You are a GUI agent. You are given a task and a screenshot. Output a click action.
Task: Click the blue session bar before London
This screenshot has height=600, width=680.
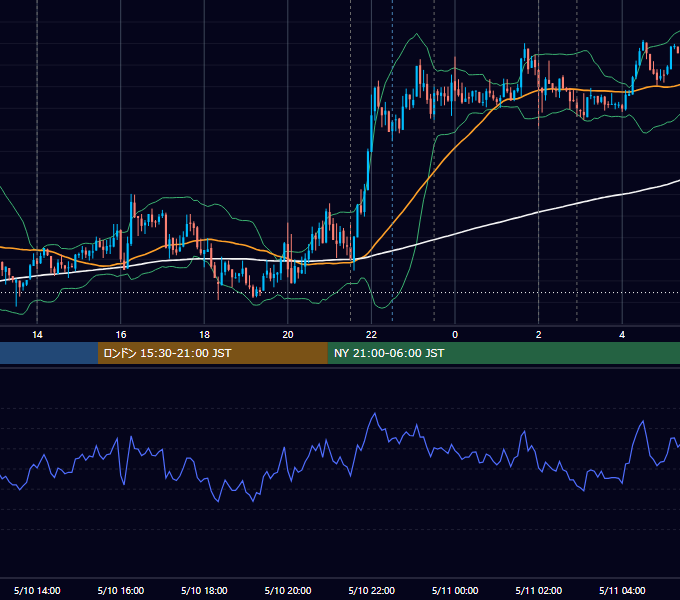pyautogui.click(x=49, y=353)
